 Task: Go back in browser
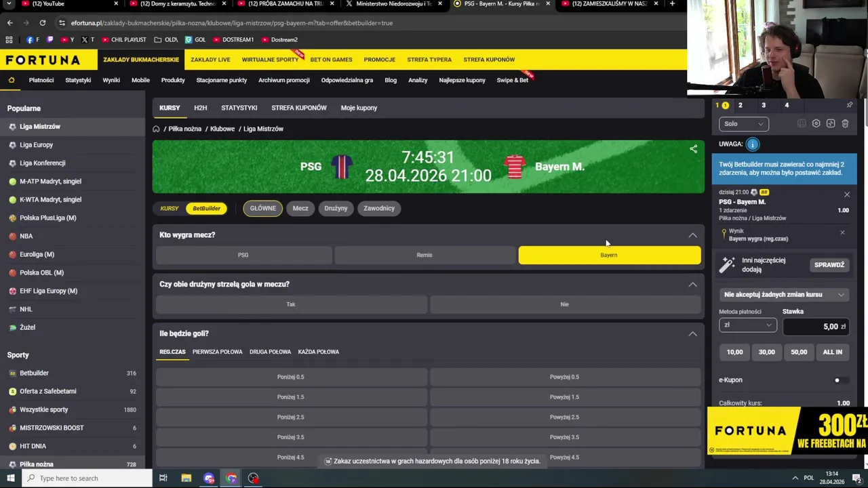point(9,22)
